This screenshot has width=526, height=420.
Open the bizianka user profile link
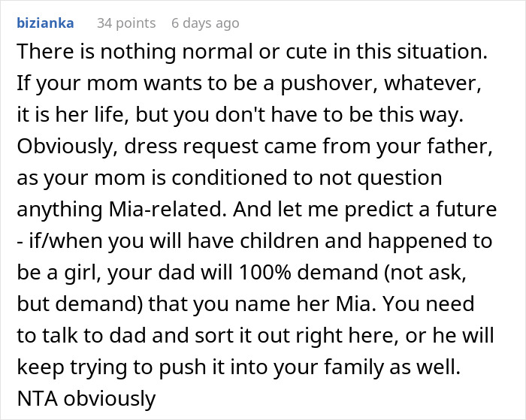coord(44,23)
